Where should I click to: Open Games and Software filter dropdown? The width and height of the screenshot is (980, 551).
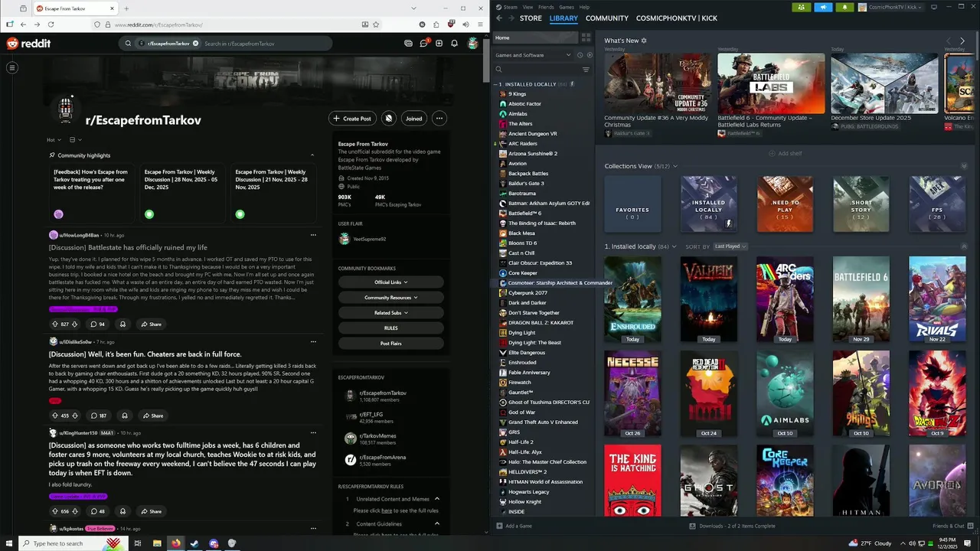coord(532,55)
